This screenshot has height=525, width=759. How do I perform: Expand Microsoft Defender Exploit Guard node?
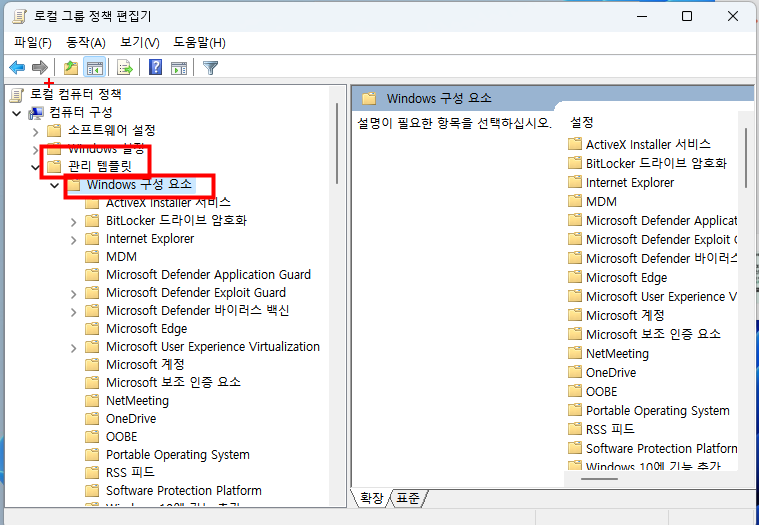click(x=74, y=294)
